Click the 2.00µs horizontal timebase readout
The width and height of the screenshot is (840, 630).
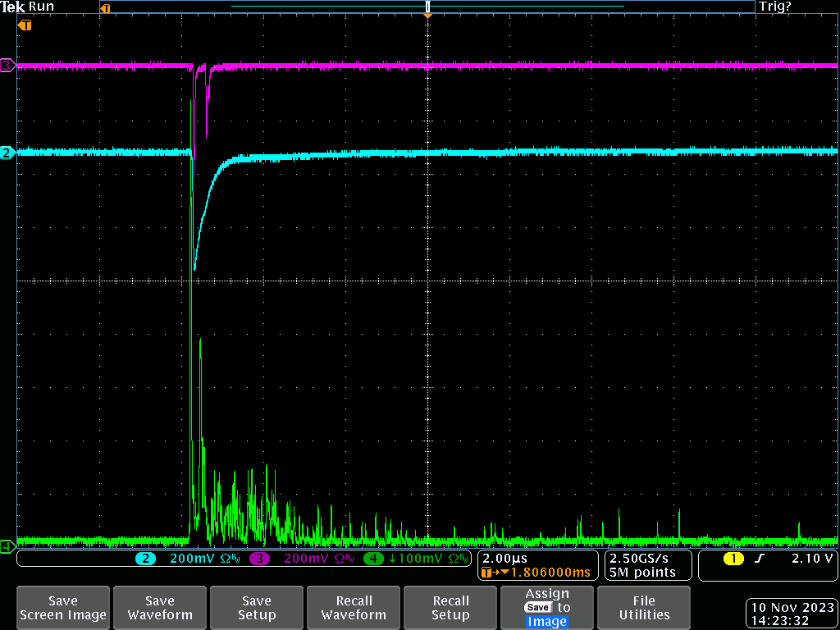pos(504,558)
